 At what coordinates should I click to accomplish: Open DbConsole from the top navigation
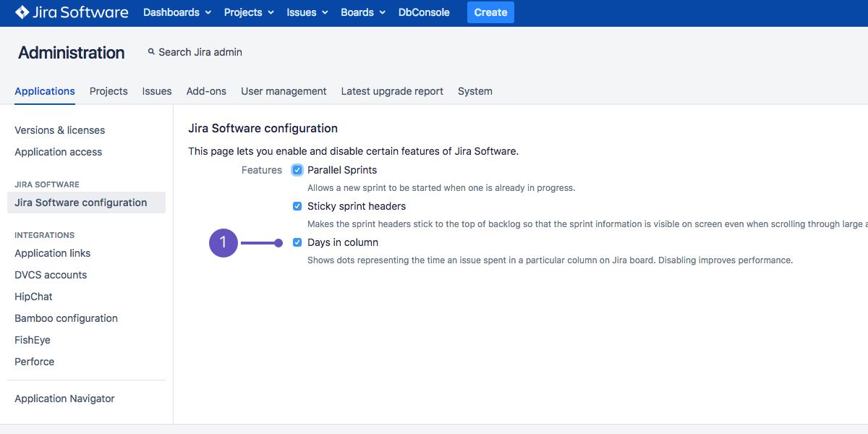click(x=424, y=12)
